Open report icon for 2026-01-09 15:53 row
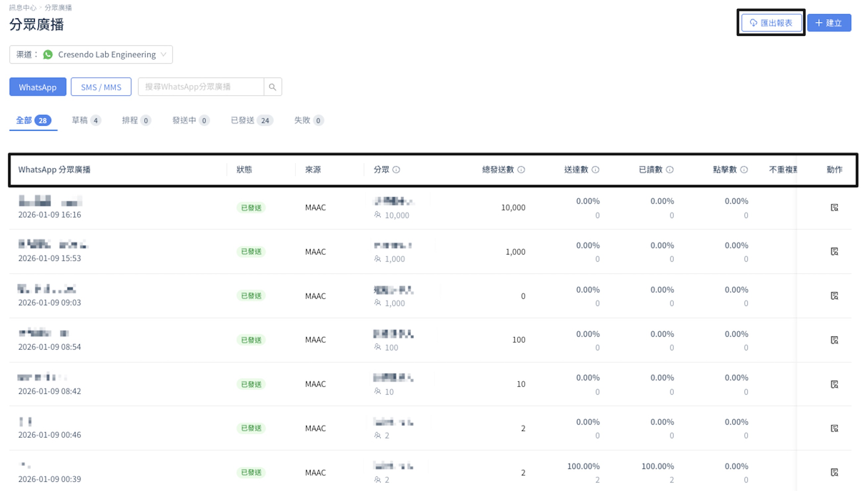 [x=834, y=251]
